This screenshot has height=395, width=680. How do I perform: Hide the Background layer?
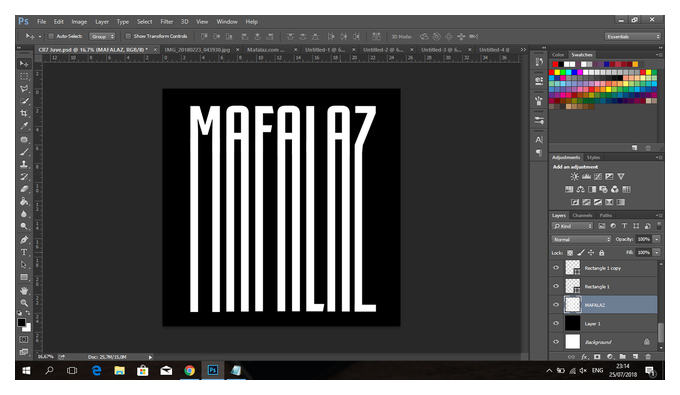coord(556,342)
